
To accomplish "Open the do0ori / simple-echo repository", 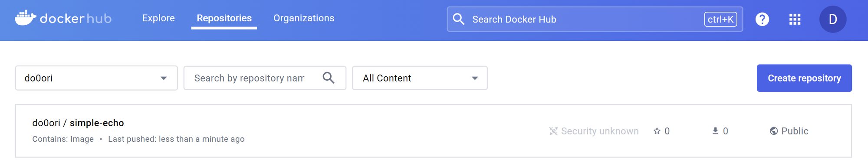I will (x=78, y=123).
